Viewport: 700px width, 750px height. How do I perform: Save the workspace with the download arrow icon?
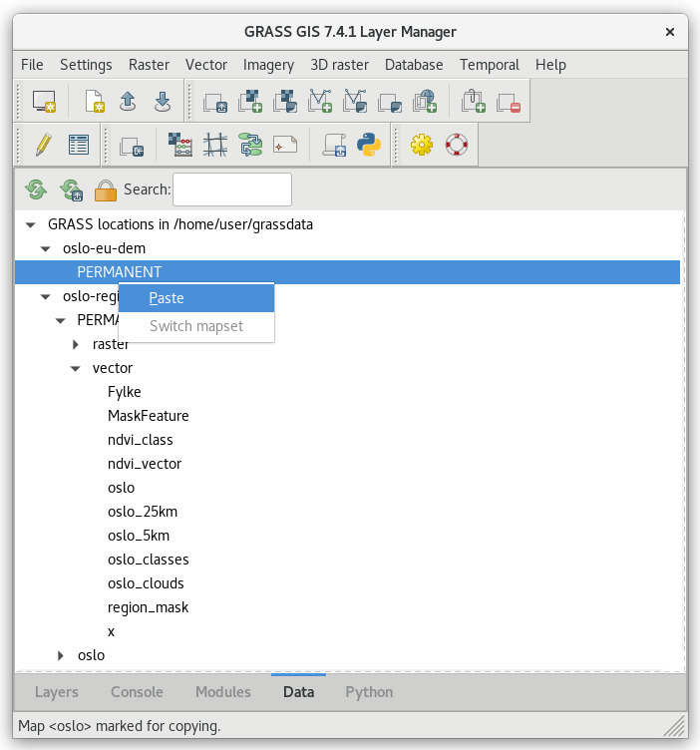(x=163, y=101)
